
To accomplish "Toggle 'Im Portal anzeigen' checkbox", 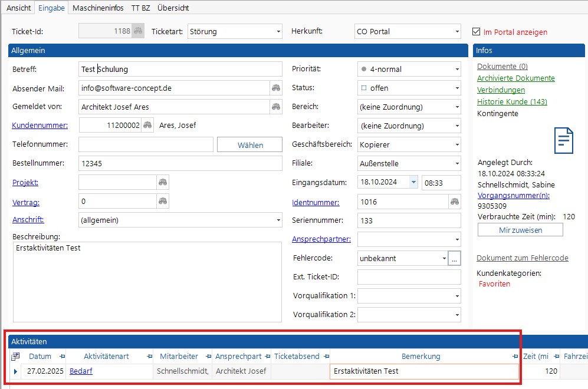I will coord(477,31).
